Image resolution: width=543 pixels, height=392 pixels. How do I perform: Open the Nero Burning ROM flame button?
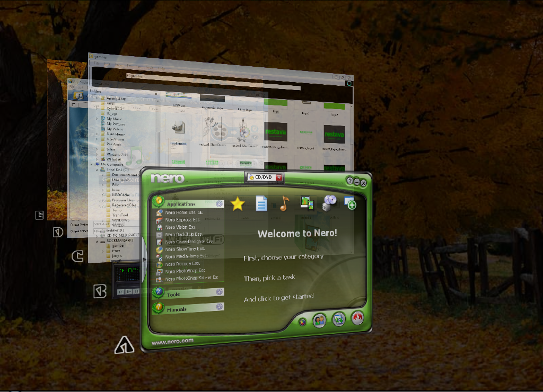point(356,318)
